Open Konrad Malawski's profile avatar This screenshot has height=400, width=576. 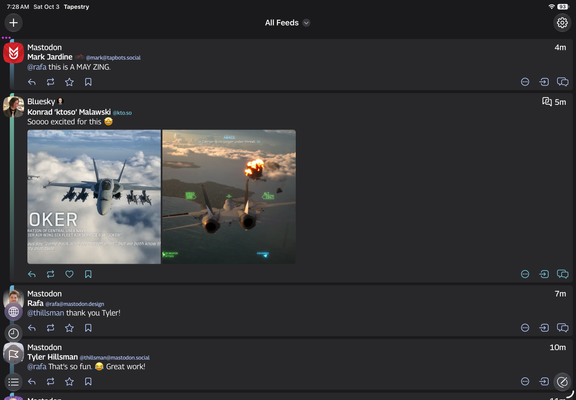tap(14, 107)
